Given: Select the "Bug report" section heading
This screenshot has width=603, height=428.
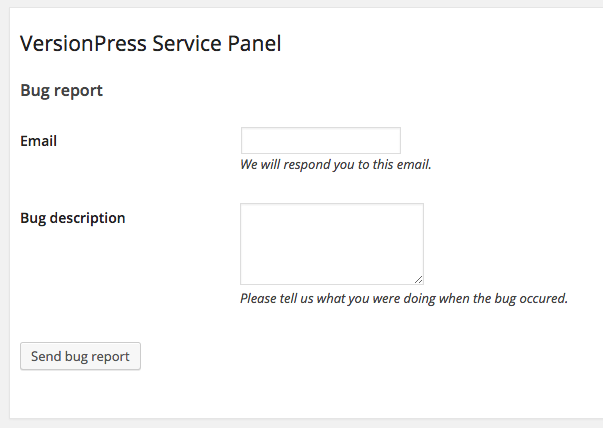Looking at the screenshot, I should tap(61, 91).
